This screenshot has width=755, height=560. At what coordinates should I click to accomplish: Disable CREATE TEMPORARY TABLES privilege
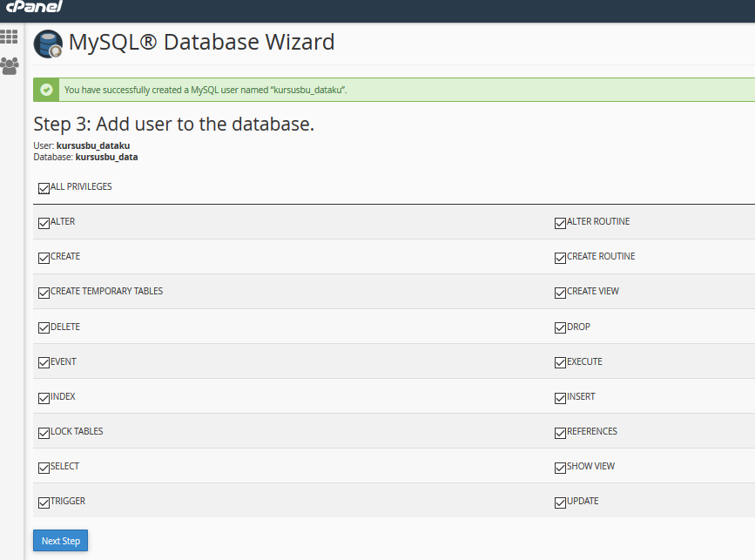click(44, 293)
